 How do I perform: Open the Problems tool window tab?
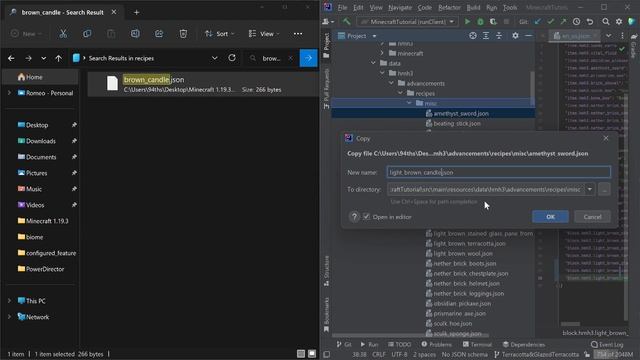(x=436, y=344)
